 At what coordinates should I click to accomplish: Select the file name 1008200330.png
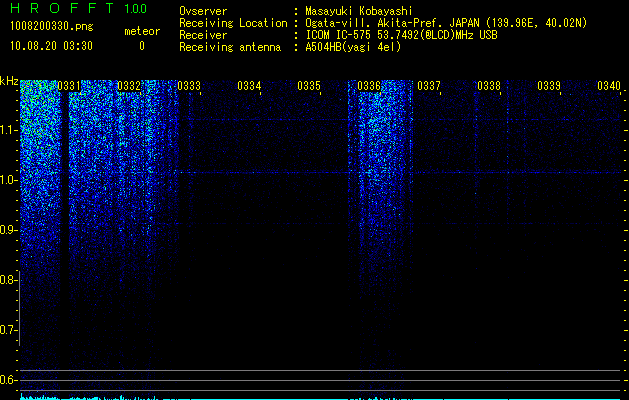click(51, 27)
